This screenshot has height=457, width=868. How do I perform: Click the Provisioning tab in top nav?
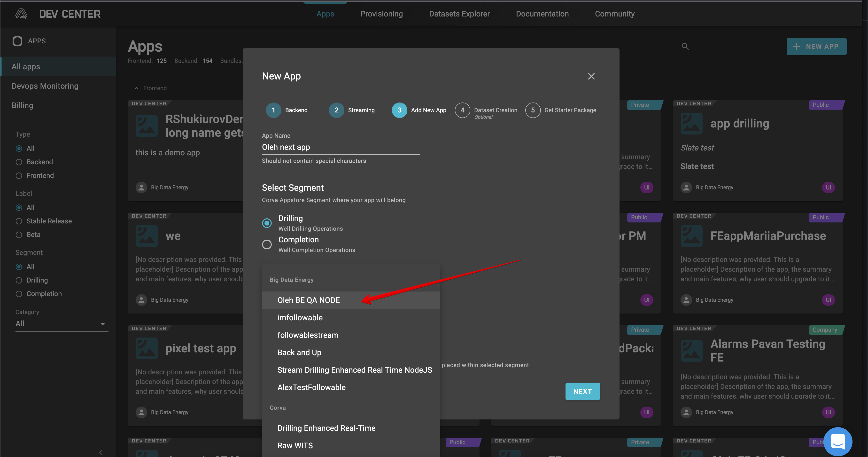click(x=382, y=14)
